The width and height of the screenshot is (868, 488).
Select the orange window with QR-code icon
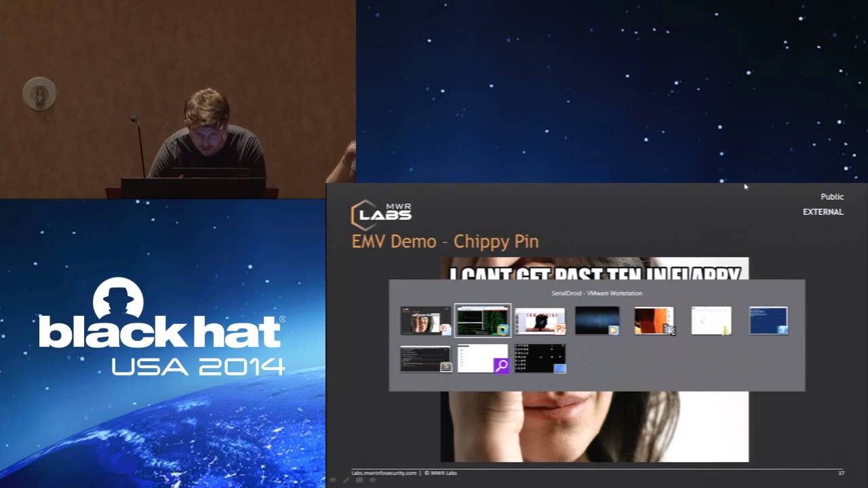coord(654,321)
